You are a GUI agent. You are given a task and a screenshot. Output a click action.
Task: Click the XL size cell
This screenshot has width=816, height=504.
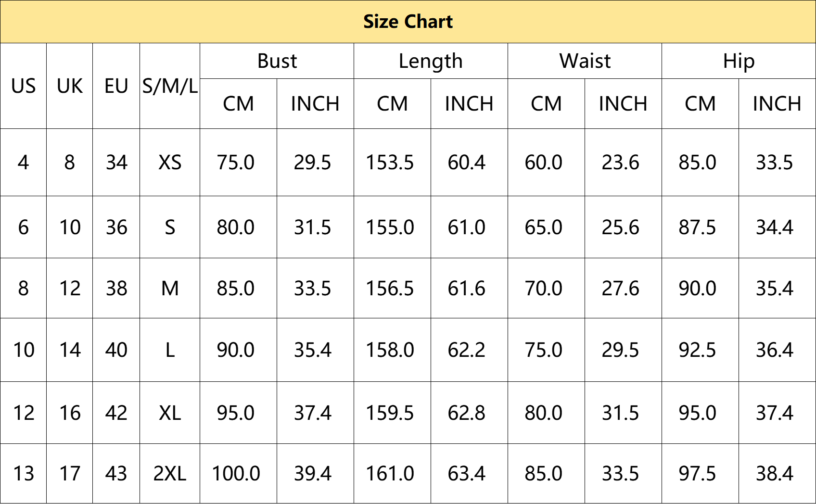(170, 413)
